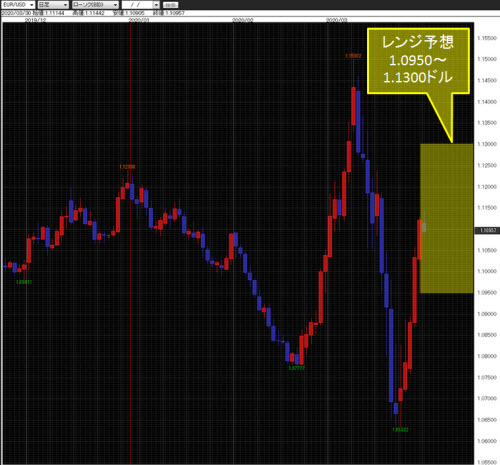Click the 1.13000 price axis label

[x=487, y=144]
